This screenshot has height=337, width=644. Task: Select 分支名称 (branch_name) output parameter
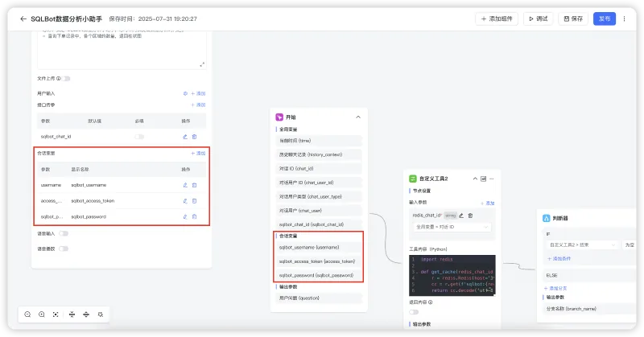(589, 309)
